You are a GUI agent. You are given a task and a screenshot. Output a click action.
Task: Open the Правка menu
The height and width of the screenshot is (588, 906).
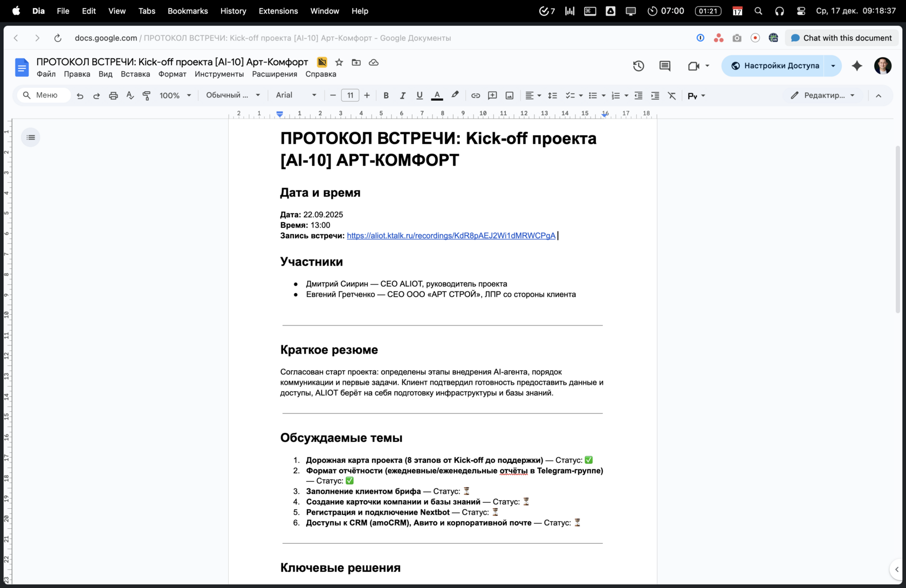(77, 74)
